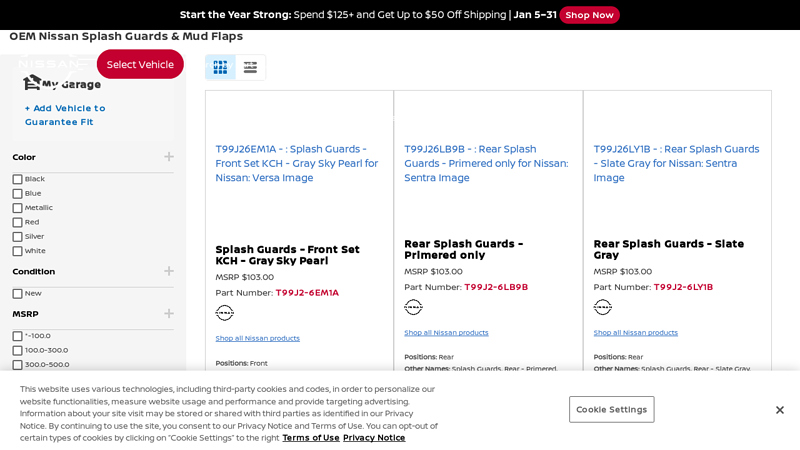The image size is (800, 450).
Task: Open the Privacy Notice link
Action: click(x=374, y=438)
